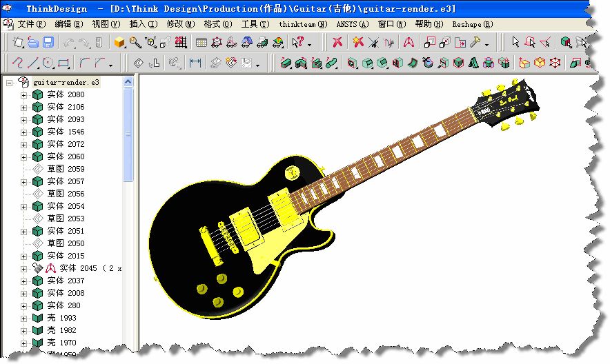Image resolution: width=610 pixels, height=364 pixels.
Task: Open the thinkteam(N) menu
Action: (303, 24)
